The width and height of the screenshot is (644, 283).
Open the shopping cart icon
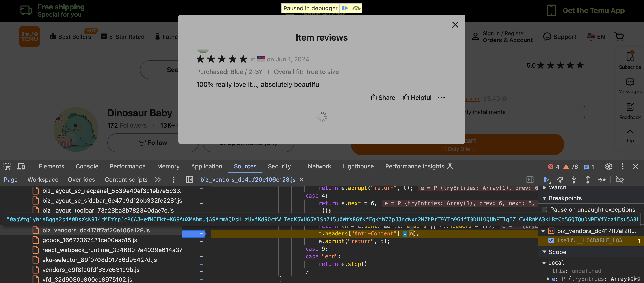619,37
